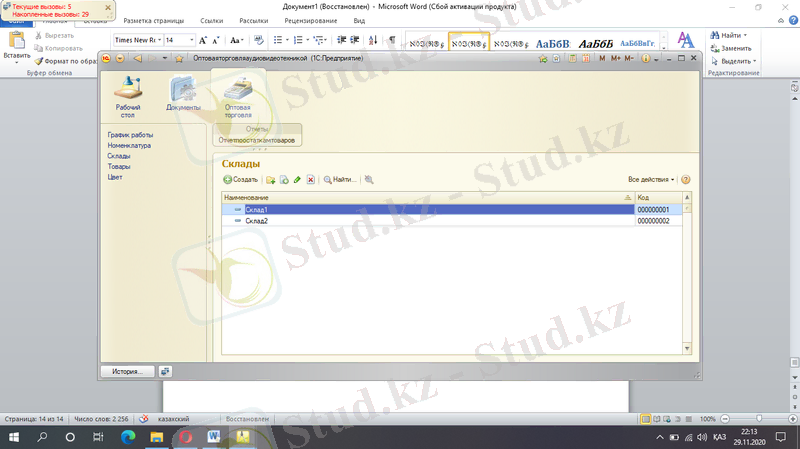Click the zoom in plus button
This screenshot has width=800, height=449.
pos(792,419)
